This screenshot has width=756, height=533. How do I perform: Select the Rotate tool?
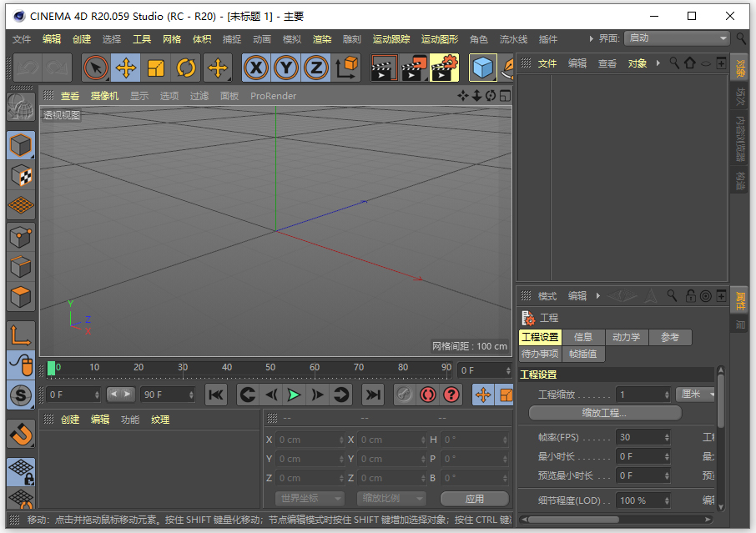pos(185,67)
